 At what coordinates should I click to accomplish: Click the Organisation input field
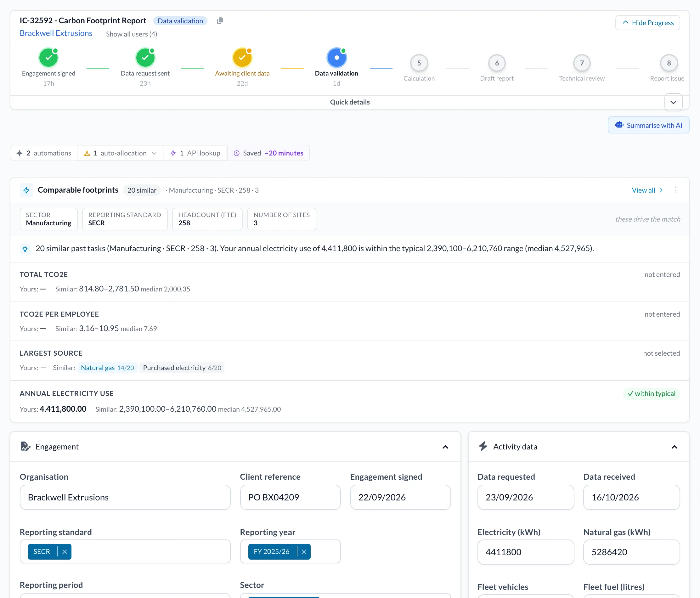point(125,497)
